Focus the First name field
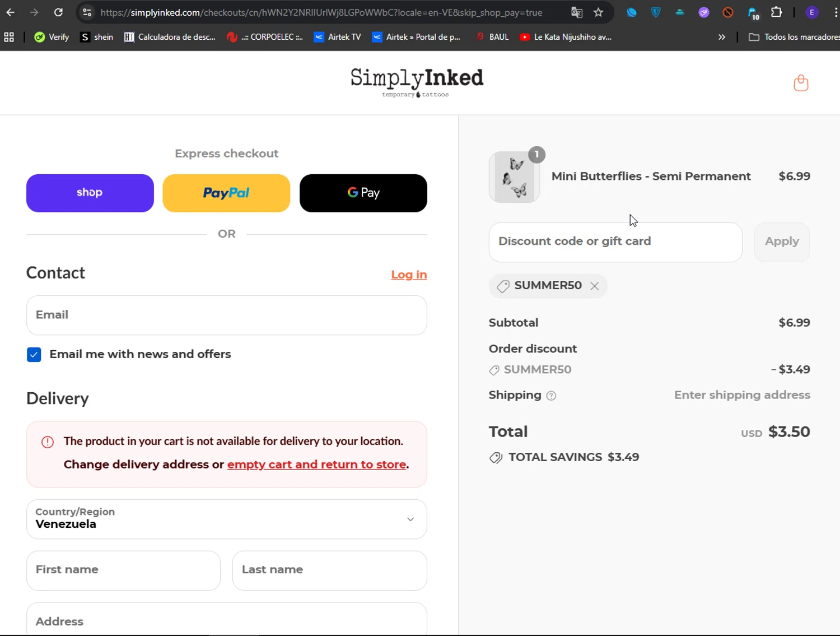The height and width of the screenshot is (636, 840). click(x=123, y=570)
